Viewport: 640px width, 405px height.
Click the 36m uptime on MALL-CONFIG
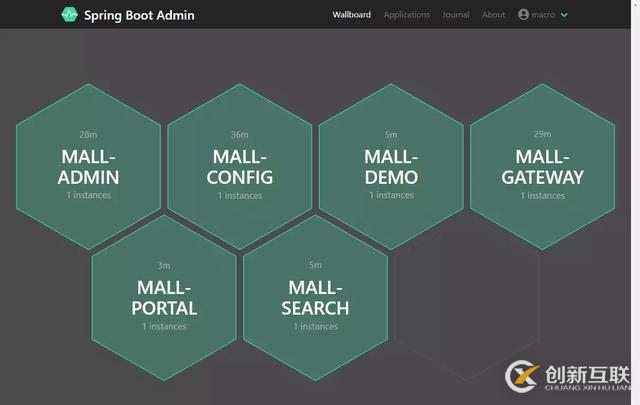[240, 134]
